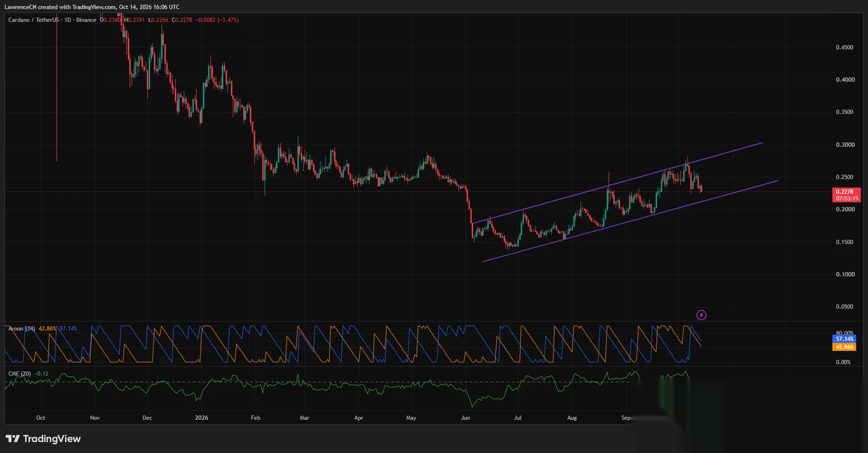The height and width of the screenshot is (453, 868).
Task: Click the 0.2500 price axis label
Action: (845, 177)
